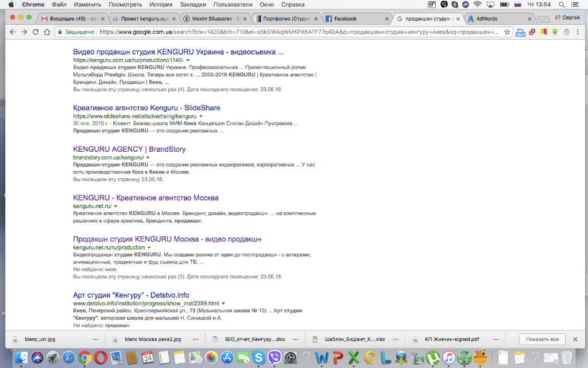The image size is (588, 368).
Task: Close the Facebook tab
Action: (387, 19)
